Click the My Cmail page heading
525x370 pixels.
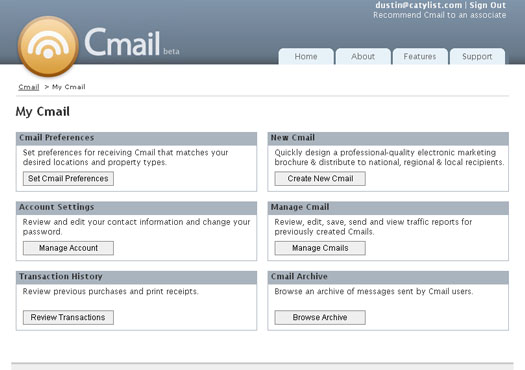pos(43,112)
